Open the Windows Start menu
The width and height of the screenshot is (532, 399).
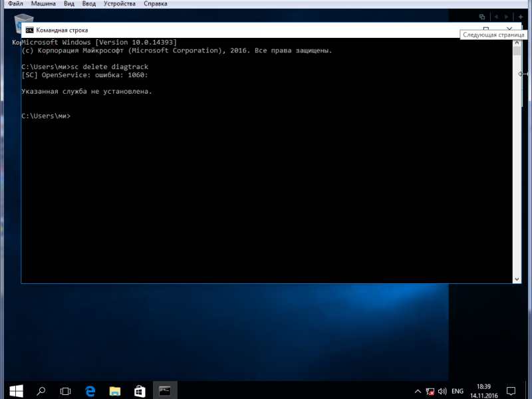pos(16,391)
